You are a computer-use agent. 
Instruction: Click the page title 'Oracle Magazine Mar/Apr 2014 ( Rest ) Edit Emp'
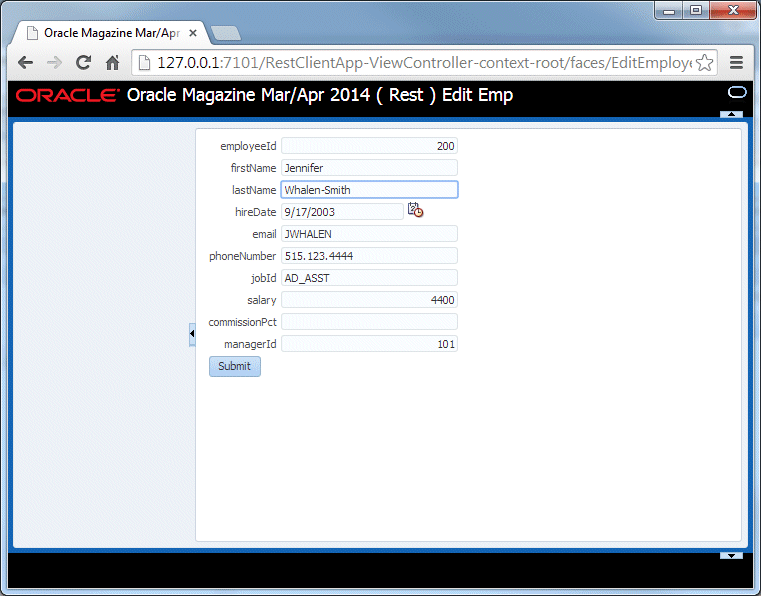320,95
